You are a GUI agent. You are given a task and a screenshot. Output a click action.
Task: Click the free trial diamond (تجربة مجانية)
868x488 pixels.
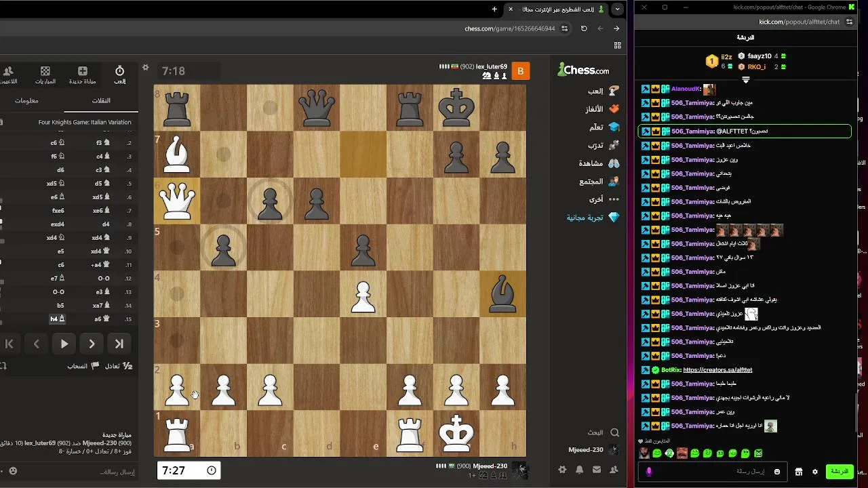[593, 218]
